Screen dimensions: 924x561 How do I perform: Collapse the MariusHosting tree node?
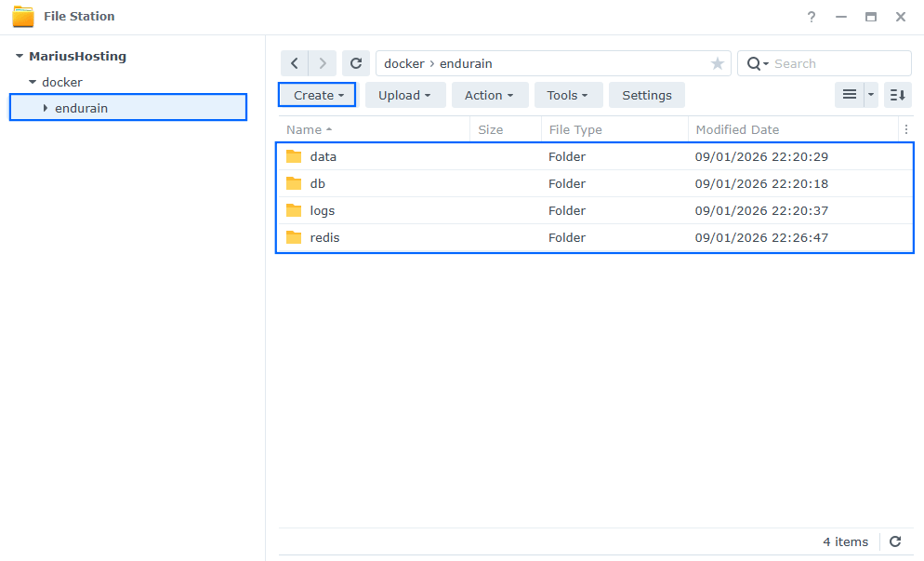pos(20,56)
